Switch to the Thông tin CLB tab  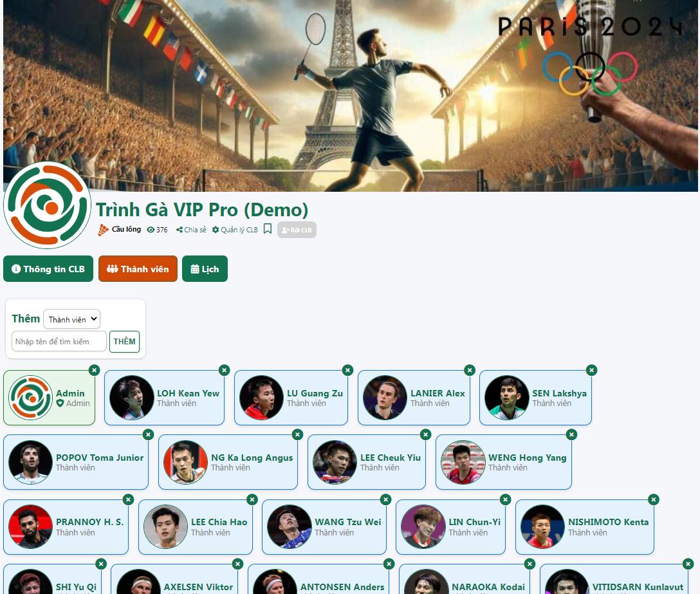coord(48,269)
